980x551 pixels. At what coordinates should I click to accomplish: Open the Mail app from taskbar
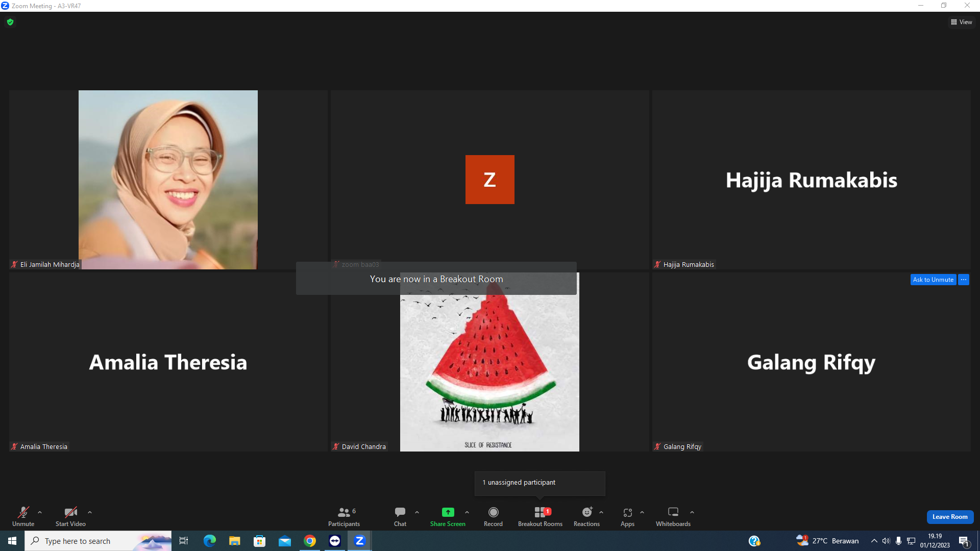pos(285,541)
